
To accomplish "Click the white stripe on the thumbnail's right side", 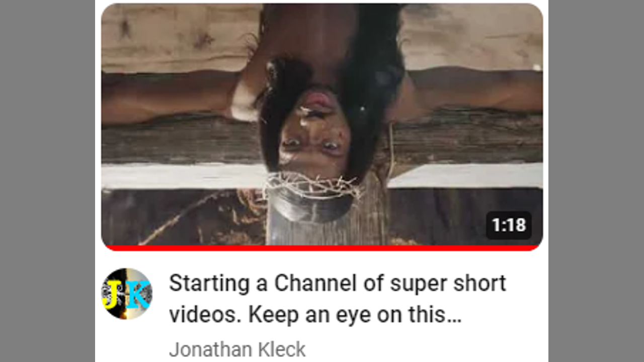I will coord(465,176).
